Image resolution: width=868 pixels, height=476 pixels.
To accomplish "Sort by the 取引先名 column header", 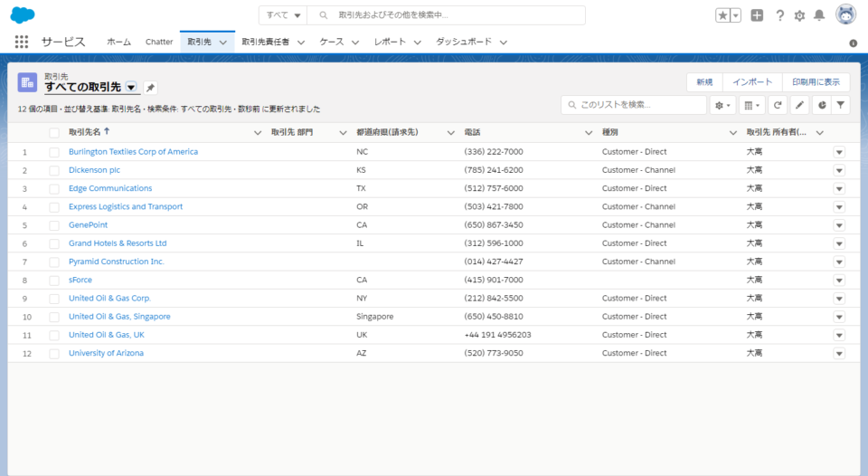I will (x=85, y=132).
